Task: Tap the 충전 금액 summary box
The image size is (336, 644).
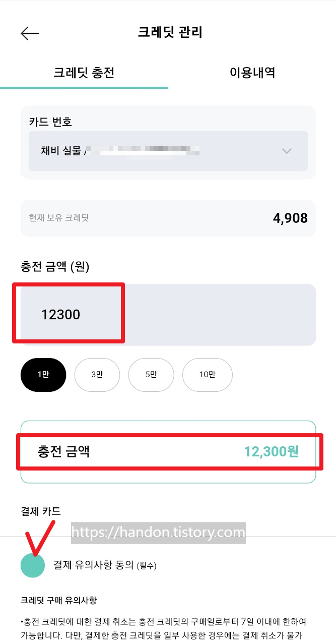Action: coord(168,452)
